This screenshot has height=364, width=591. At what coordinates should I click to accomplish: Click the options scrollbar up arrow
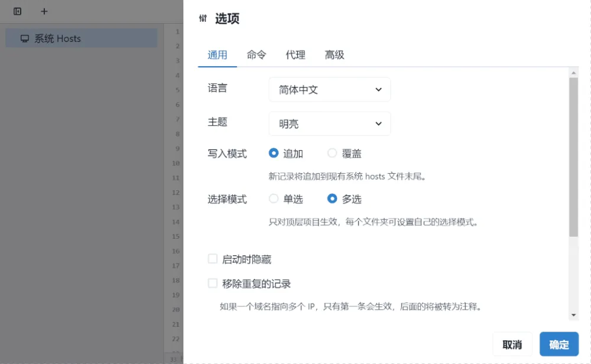pos(574,73)
